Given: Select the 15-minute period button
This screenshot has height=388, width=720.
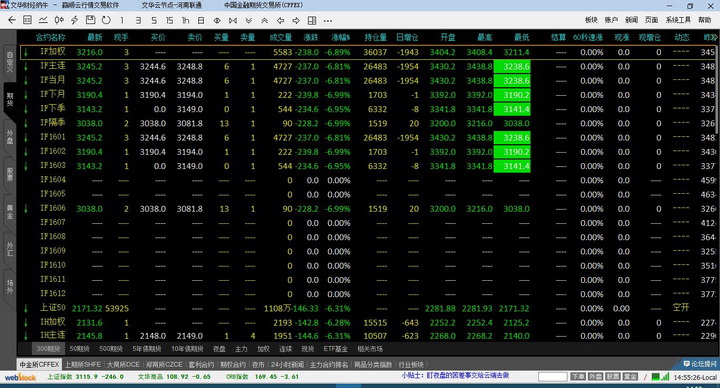Looking at the screenshot, I should click(x=169, y=20).
